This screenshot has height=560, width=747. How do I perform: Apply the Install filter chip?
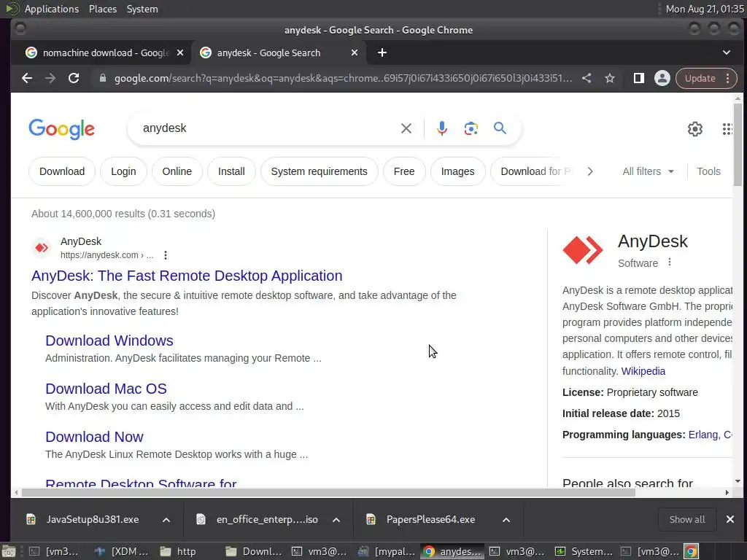231,171
